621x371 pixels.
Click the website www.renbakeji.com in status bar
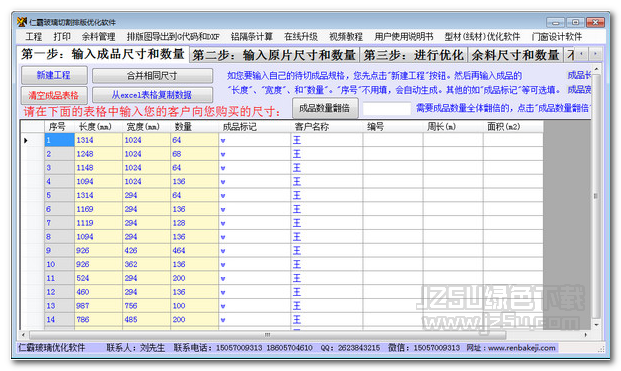point(521,348)
